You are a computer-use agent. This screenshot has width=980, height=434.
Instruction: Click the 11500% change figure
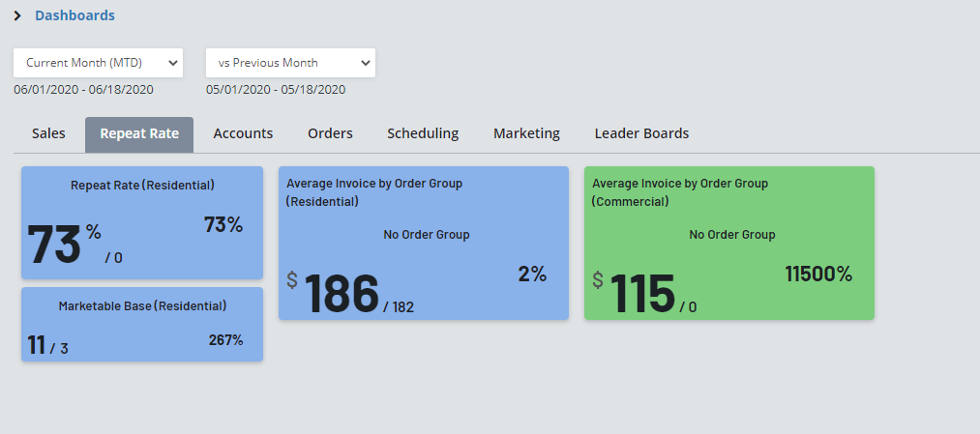tap(818, 275)
